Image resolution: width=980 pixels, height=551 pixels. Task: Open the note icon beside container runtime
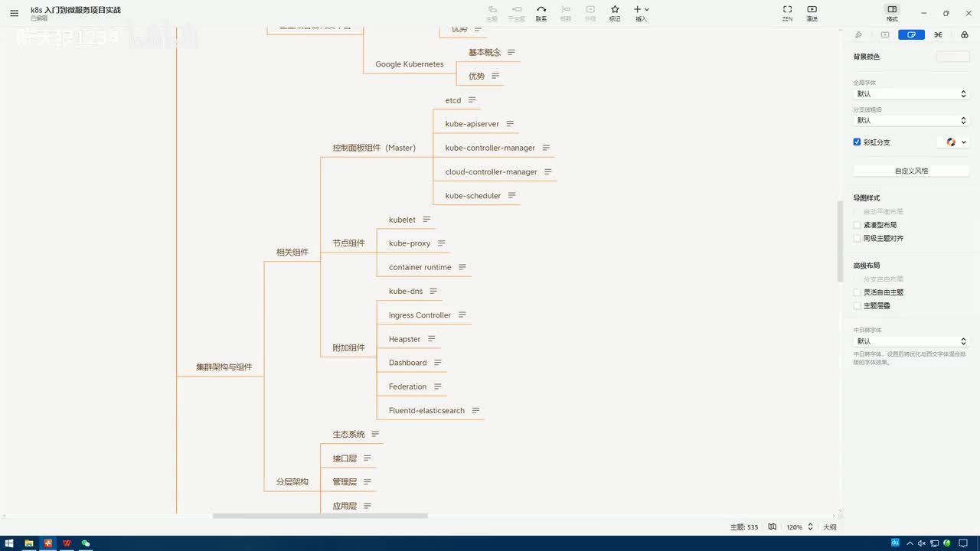click(462, 267)
